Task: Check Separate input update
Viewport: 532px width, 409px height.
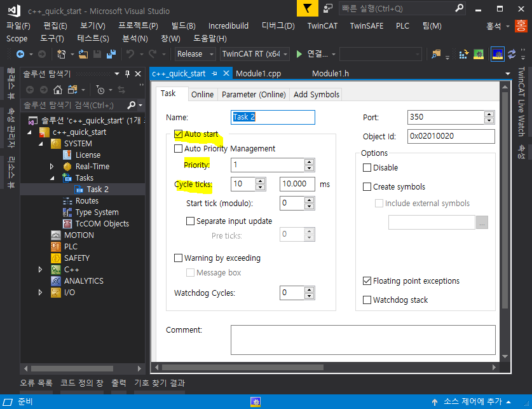Action: tap(190, 221)
